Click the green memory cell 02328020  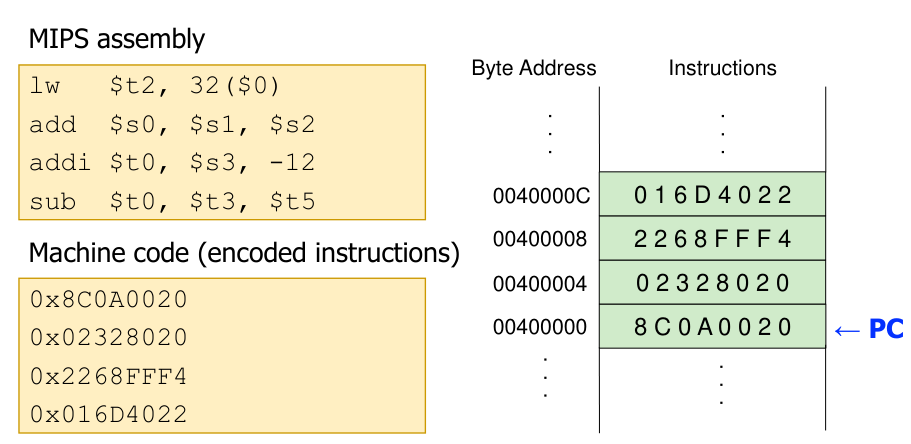coord(712,283)
